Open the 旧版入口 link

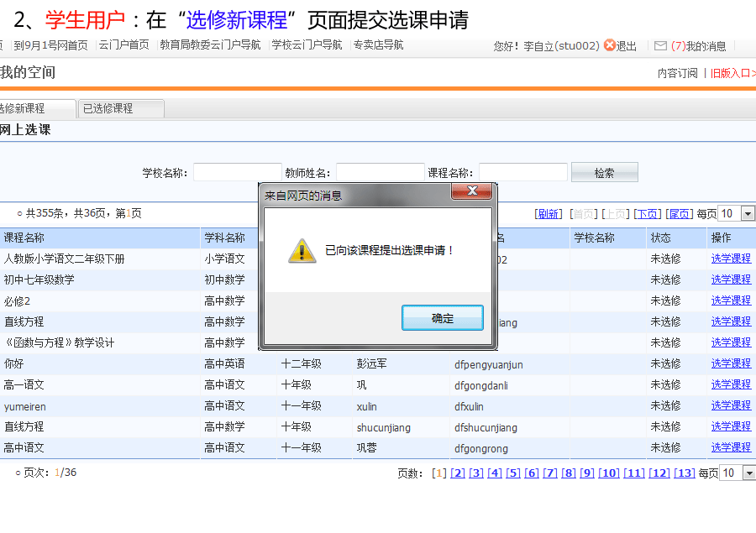[731, 73]
